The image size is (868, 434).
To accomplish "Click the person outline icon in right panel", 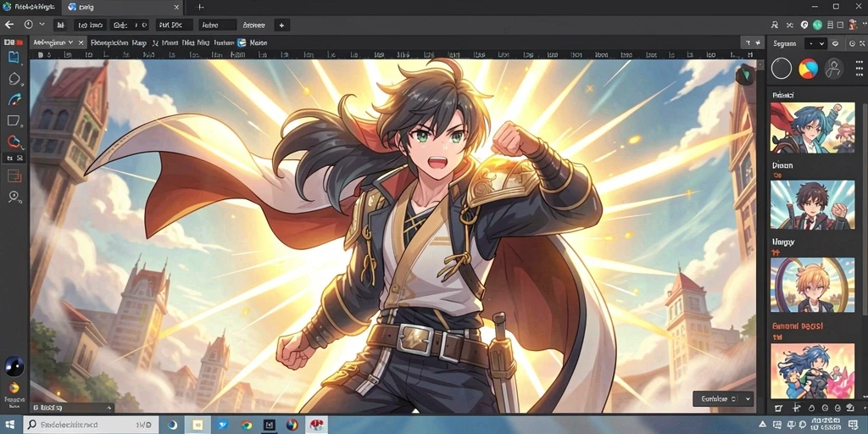I will pos(833,69).
